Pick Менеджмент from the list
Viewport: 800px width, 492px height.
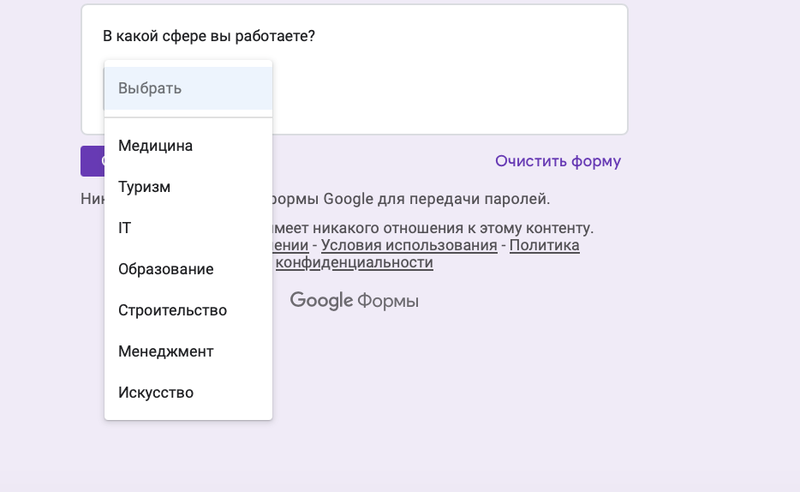point(188,352)
